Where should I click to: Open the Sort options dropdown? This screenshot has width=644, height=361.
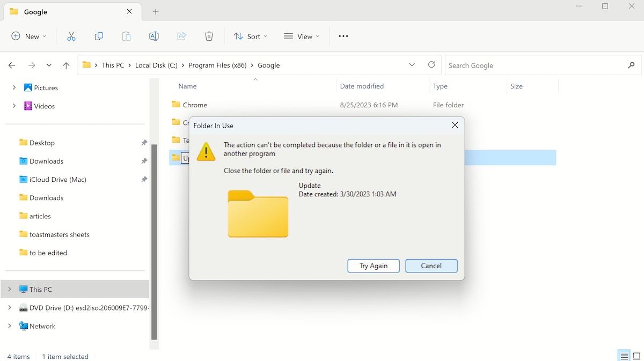[x=250, y=36]
